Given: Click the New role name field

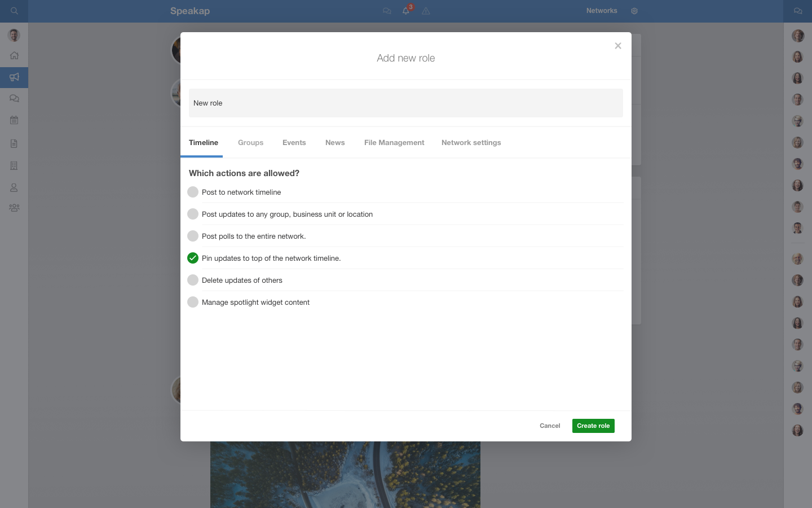Looking at the screenshot, I should 405,103.
